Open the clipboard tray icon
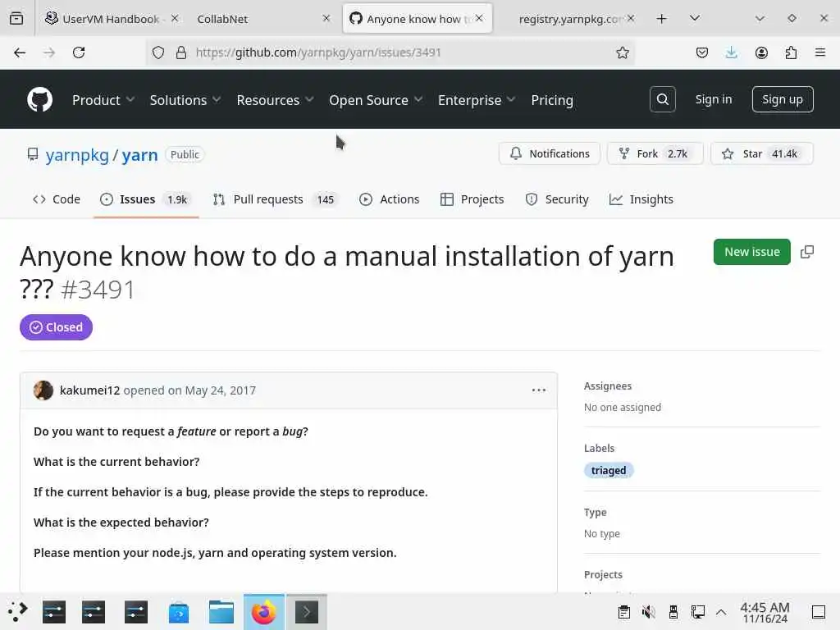This screenshot has height=630, width=840. coord(623,611)
